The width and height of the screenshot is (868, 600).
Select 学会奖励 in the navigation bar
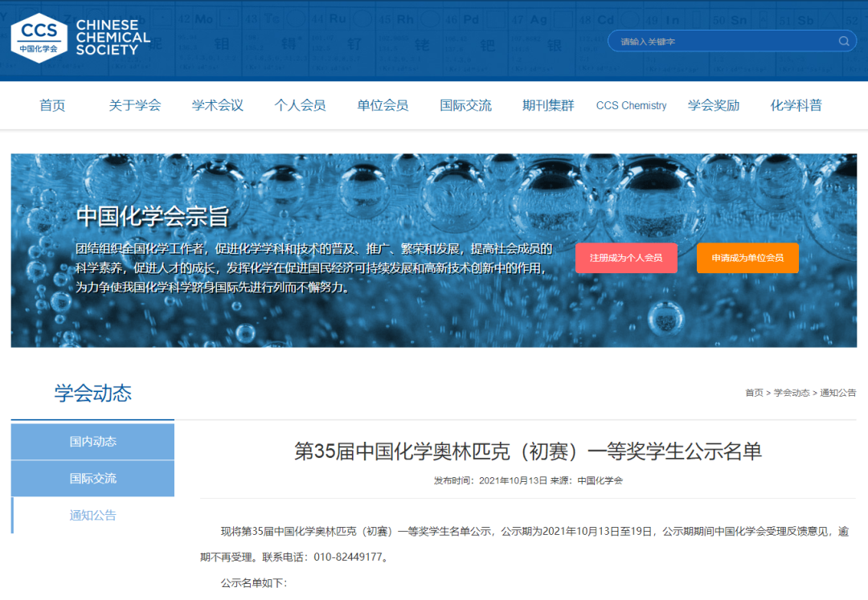point(714,105)
